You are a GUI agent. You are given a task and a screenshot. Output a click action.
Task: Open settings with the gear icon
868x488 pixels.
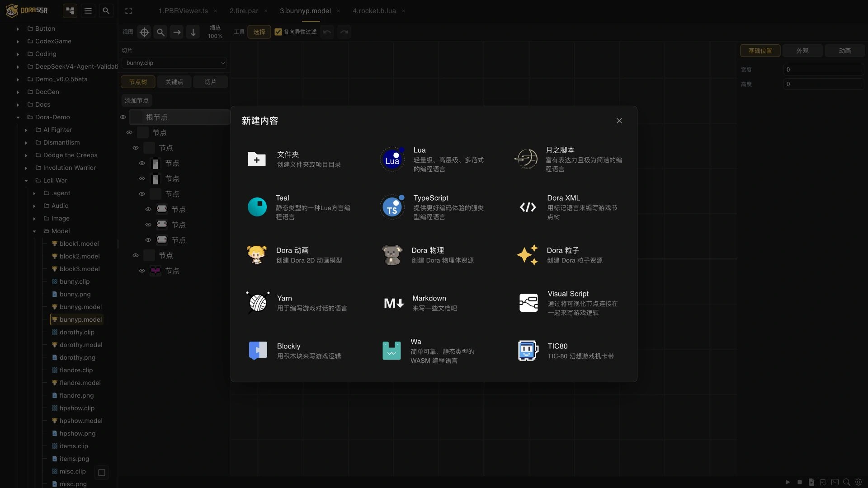(859, 482)
